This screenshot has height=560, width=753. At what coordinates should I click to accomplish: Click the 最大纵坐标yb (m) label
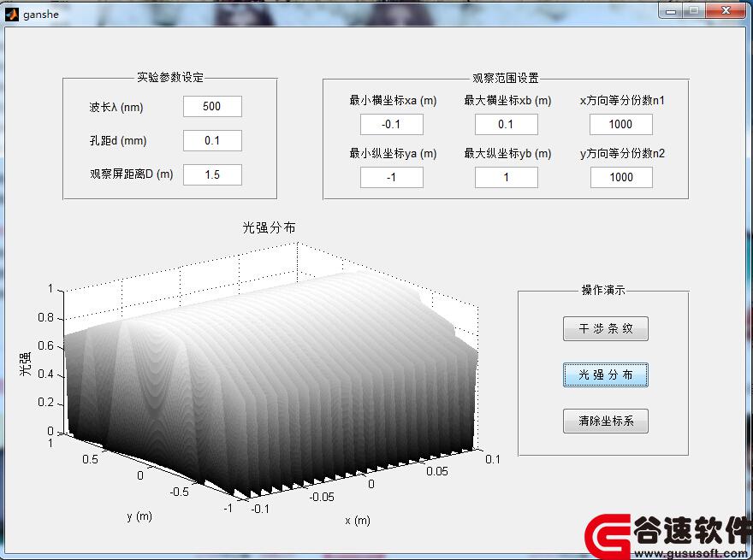pyautogui.click(x=507, y=154)
